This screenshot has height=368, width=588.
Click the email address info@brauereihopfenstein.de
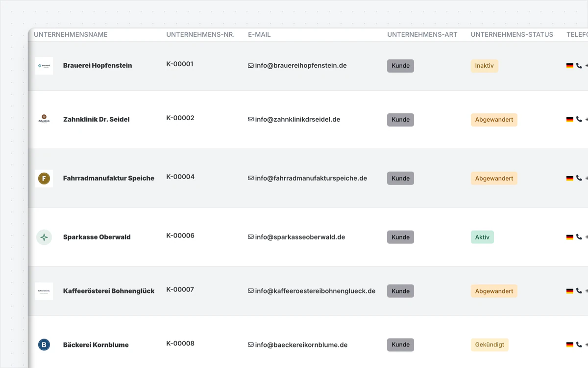pos(301,66)
